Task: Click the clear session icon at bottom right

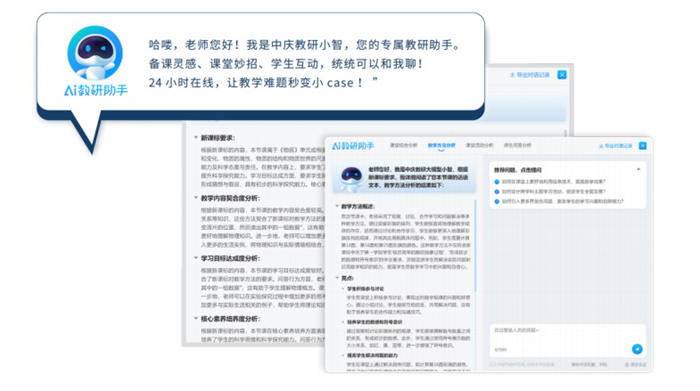Action: (x=626, y=365)
